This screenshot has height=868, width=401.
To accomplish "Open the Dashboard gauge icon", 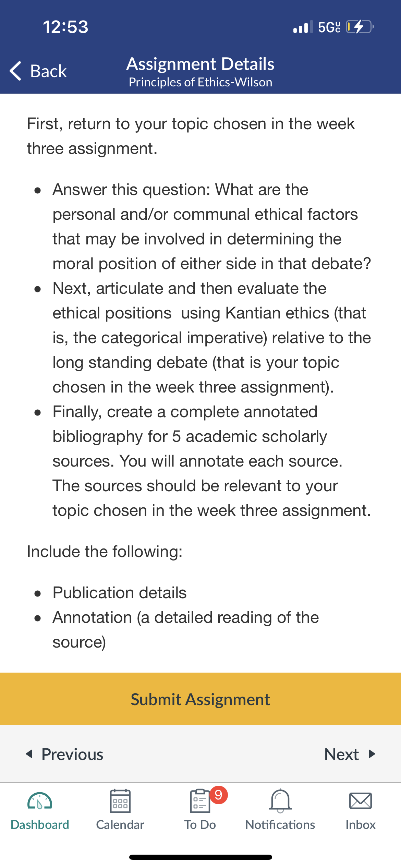I will (40, 801).
